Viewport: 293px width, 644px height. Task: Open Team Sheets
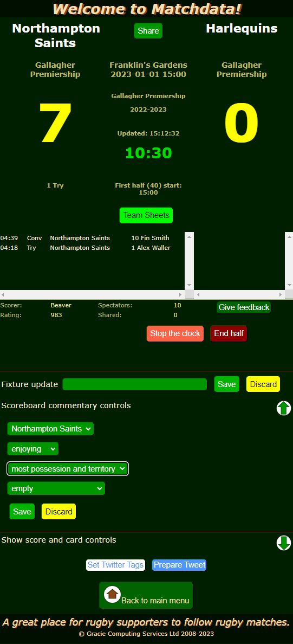tap(146, 215)
